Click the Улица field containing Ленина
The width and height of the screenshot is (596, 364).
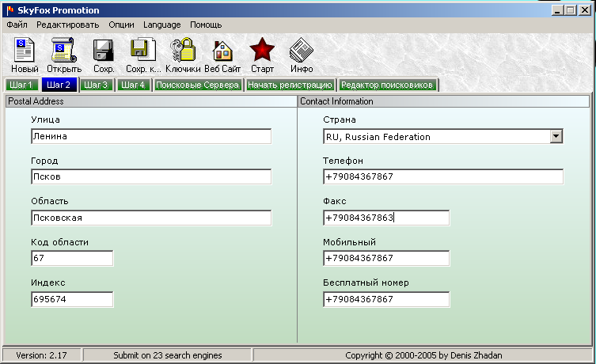point(151,136)
